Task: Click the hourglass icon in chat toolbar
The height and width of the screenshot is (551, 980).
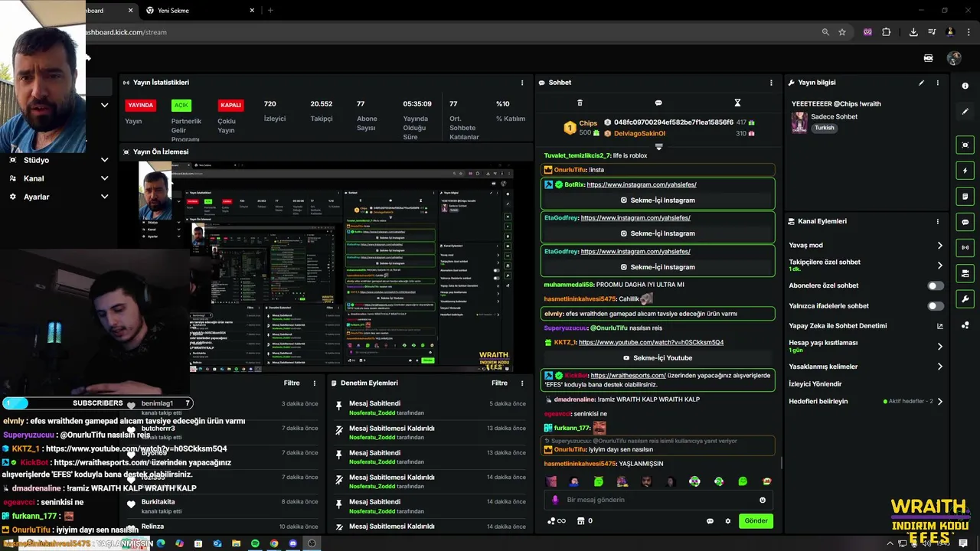Action: 737,103
